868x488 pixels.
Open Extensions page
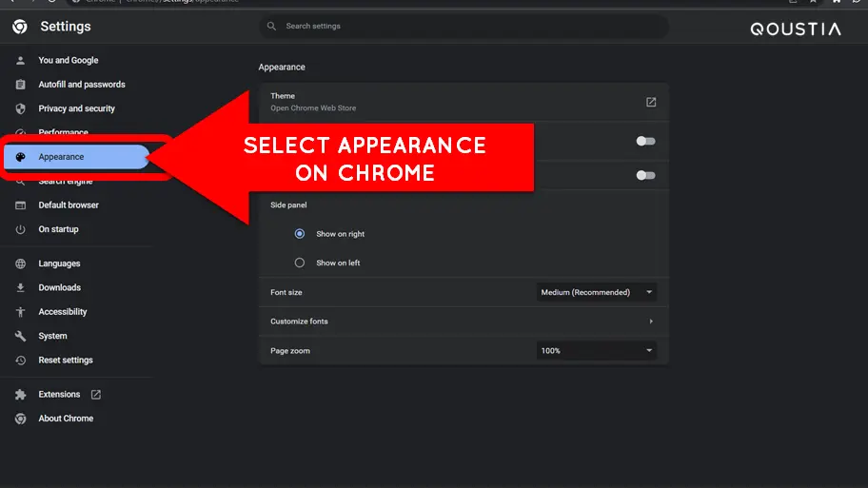(59, 395)
